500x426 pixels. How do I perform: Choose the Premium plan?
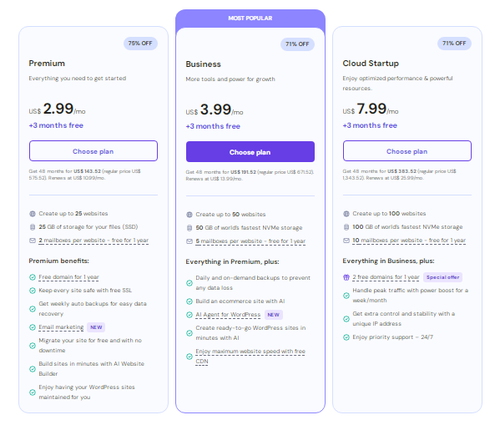93,151
